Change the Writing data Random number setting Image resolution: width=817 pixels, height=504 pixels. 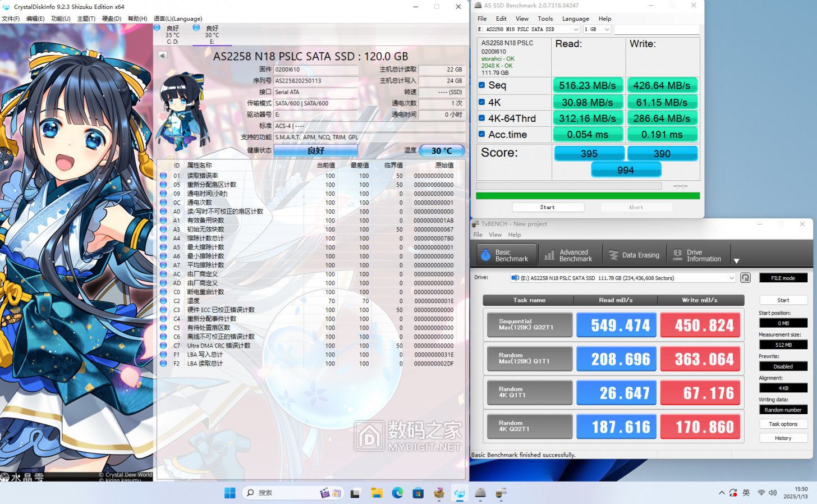pyautogui.click(x=783, y=410)
